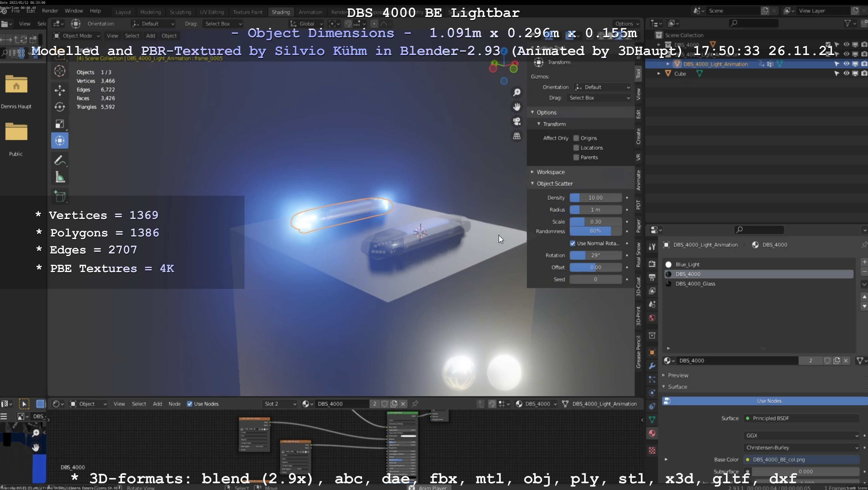This screenshot has width=868, height=490.
Task: Select the Move tool
Action: point(60,90)
